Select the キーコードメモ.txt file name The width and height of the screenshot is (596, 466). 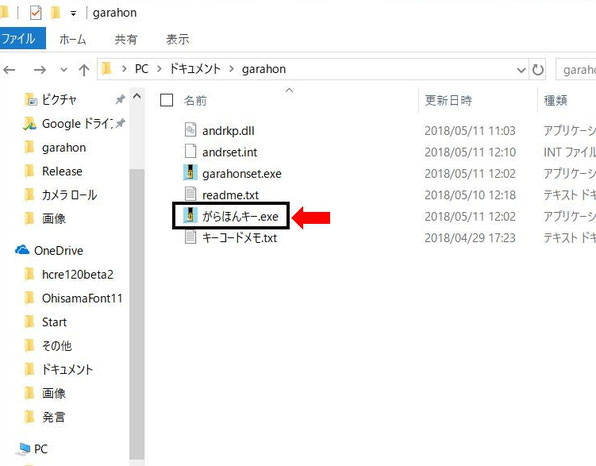click(x=239, y=238)
